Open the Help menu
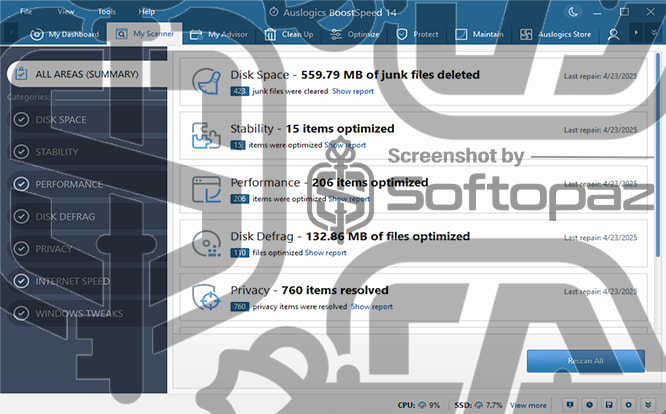The image size is (666, 414). point(147,11)
